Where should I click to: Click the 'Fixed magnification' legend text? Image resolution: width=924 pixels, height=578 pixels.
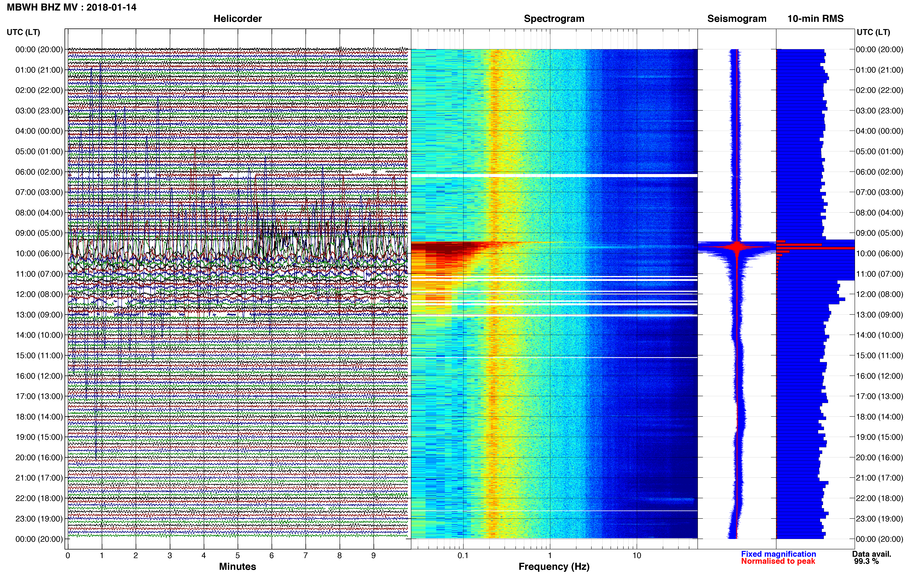(x=778, y=554)
